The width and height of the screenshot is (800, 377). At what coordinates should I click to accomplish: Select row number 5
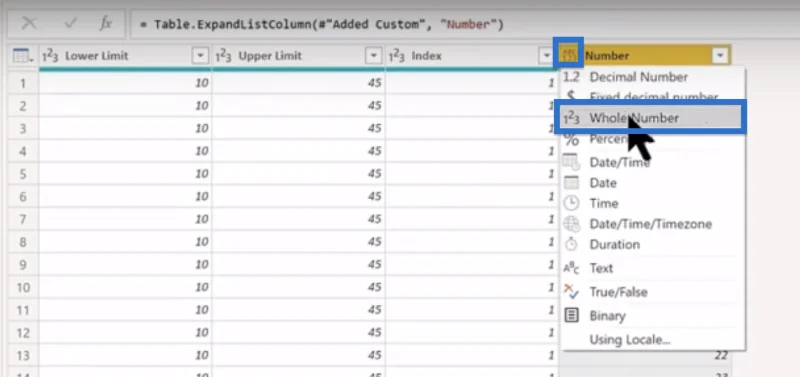click(22, 173)
